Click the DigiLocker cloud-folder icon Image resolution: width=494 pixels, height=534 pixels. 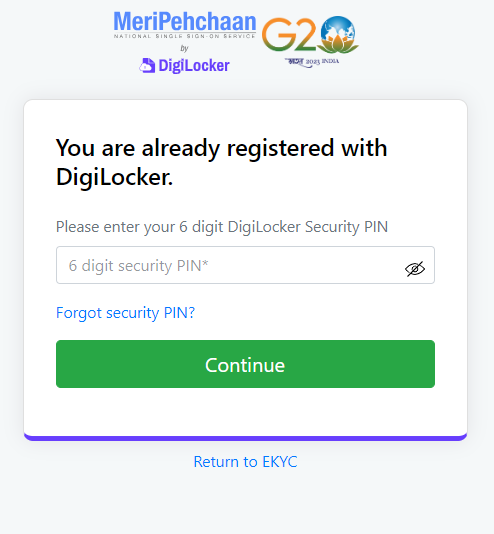147,65
